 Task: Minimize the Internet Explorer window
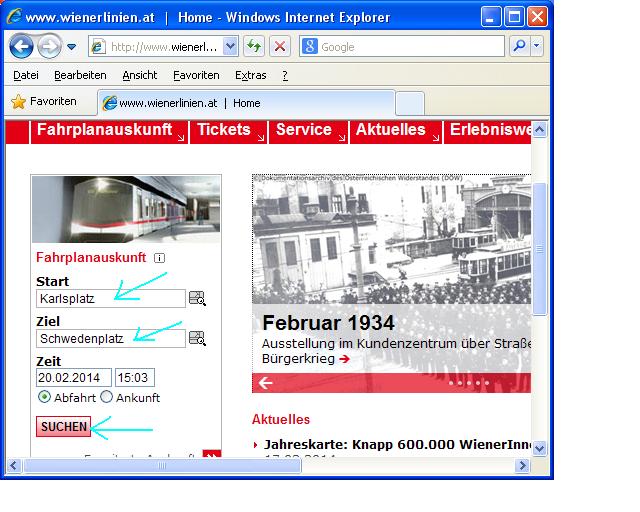[490, 17]
